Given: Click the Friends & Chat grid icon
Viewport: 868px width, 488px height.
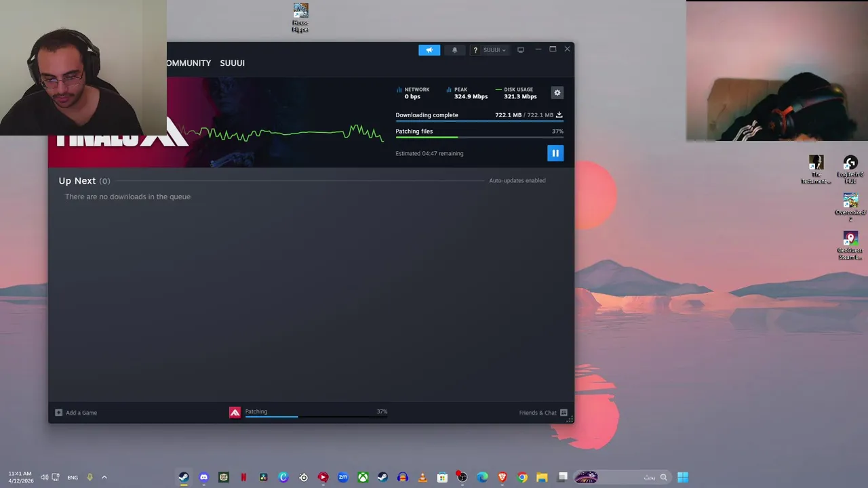Looking at the screenshot, I should (x=564, y=413).
